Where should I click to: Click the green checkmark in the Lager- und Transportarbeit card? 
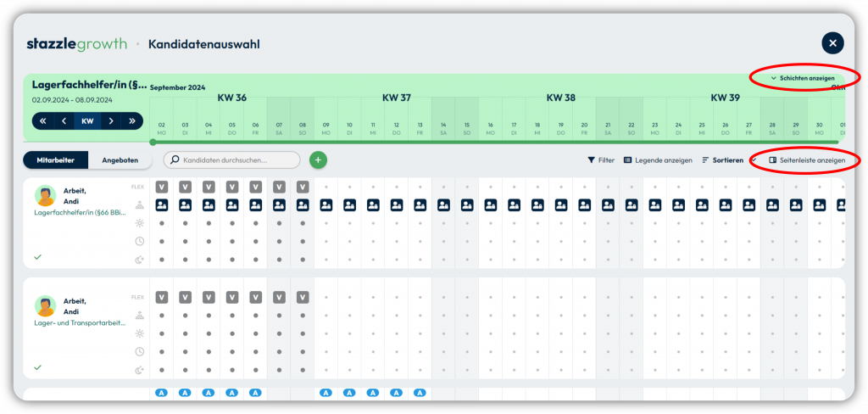click(x=37, y=366)
